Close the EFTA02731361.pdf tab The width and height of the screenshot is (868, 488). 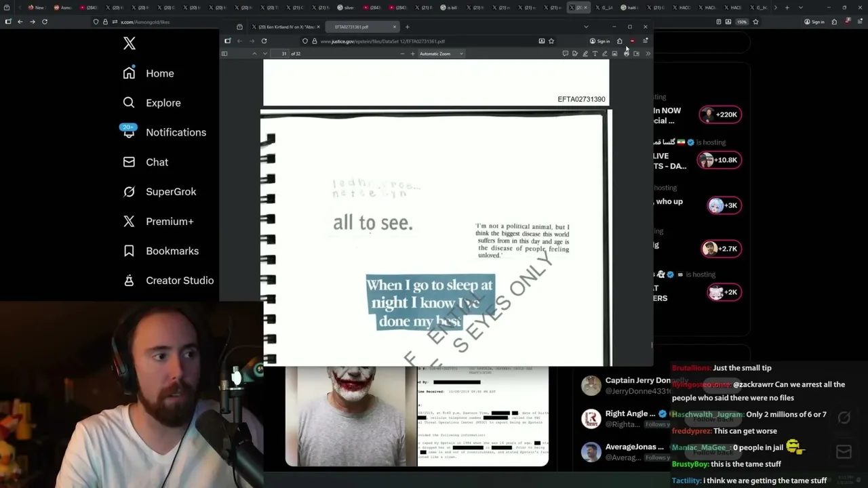394,27
